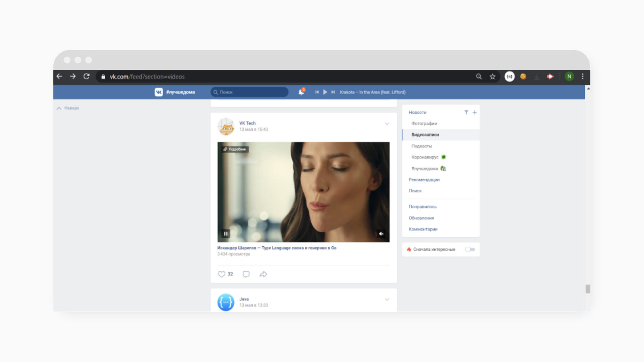This screenshot has width=644, height=362.
Task: Expand Java post options chevron
Action: [x=387, y=300]
